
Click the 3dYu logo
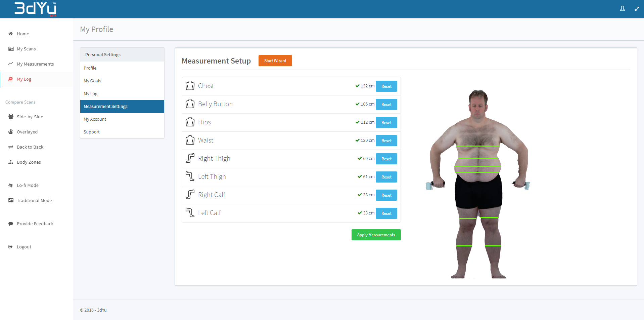36,9
